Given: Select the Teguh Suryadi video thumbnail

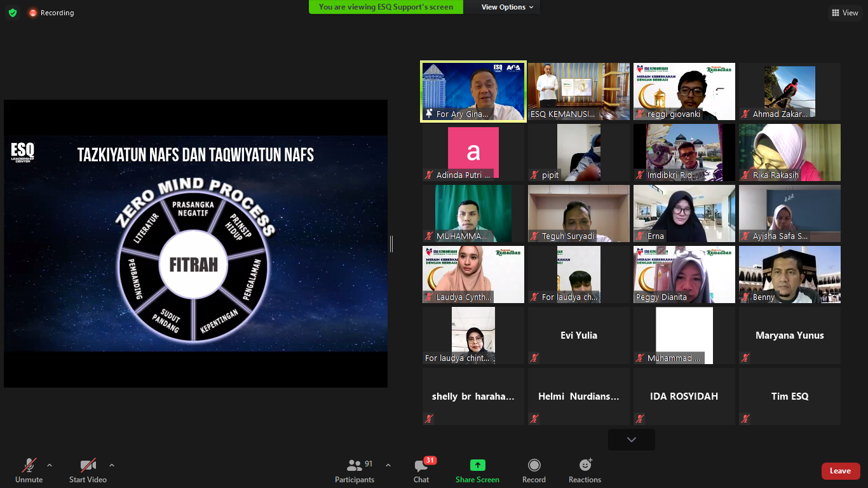Looking at the screenshot, I should [578, 213].
